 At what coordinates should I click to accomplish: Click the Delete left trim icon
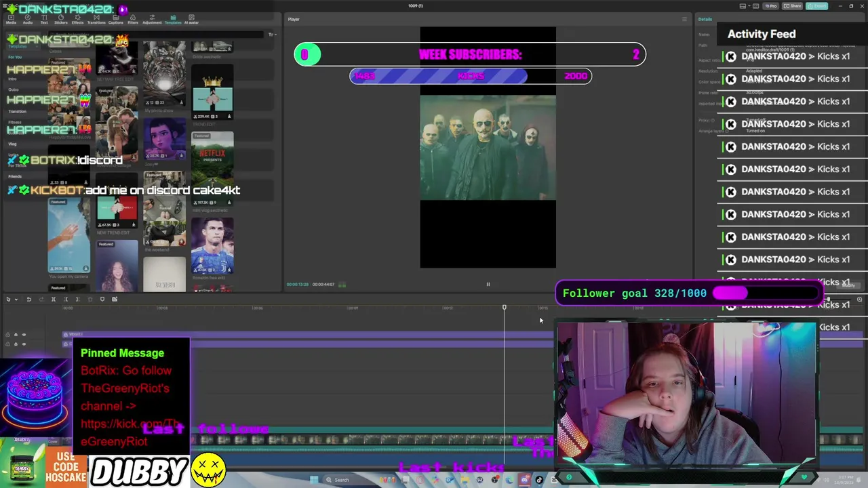click(x=66, y=299)
